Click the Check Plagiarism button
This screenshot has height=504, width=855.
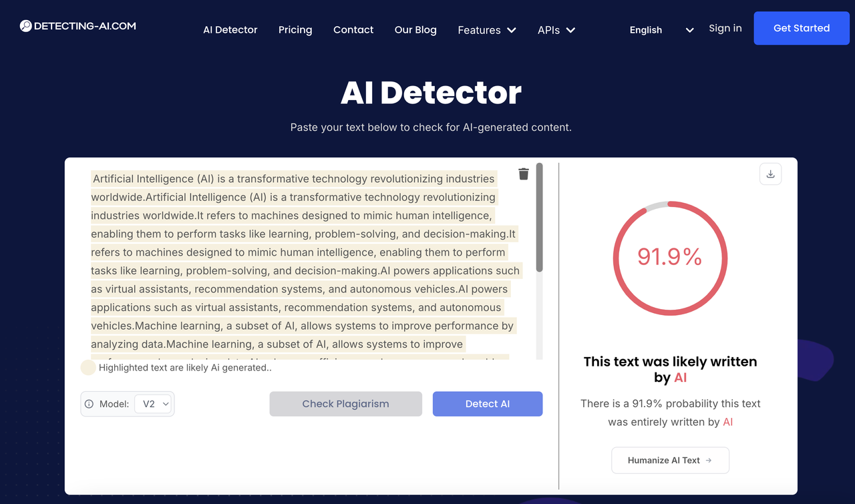[345, 404]
